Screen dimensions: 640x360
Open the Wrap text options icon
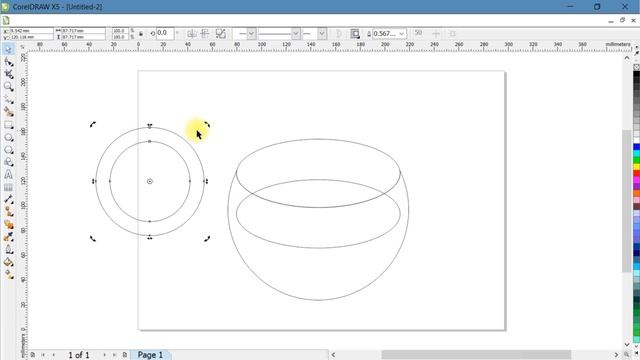coord(355,34)
